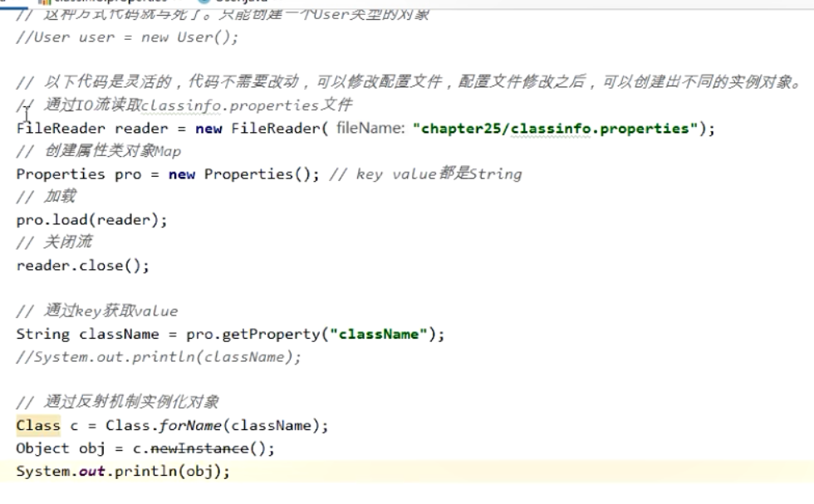
Task: Click the "// 创建属性类对象Map" comment
Action: (x=99, y=151)
